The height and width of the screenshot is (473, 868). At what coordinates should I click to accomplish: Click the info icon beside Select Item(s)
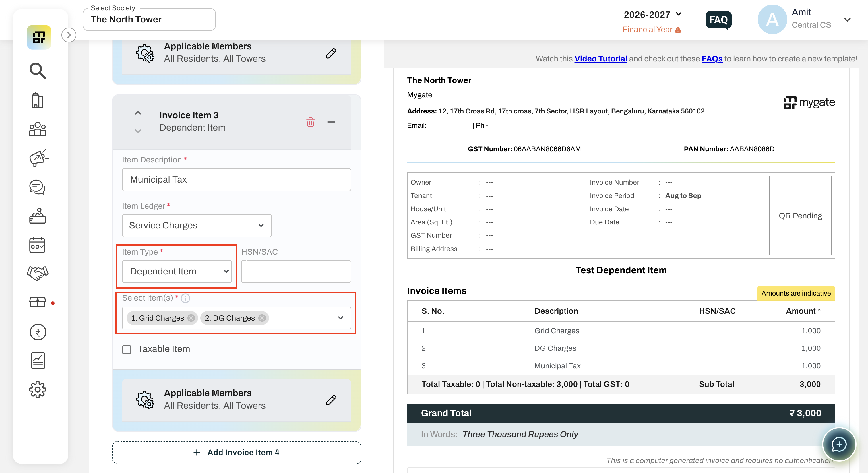[185, 298]
